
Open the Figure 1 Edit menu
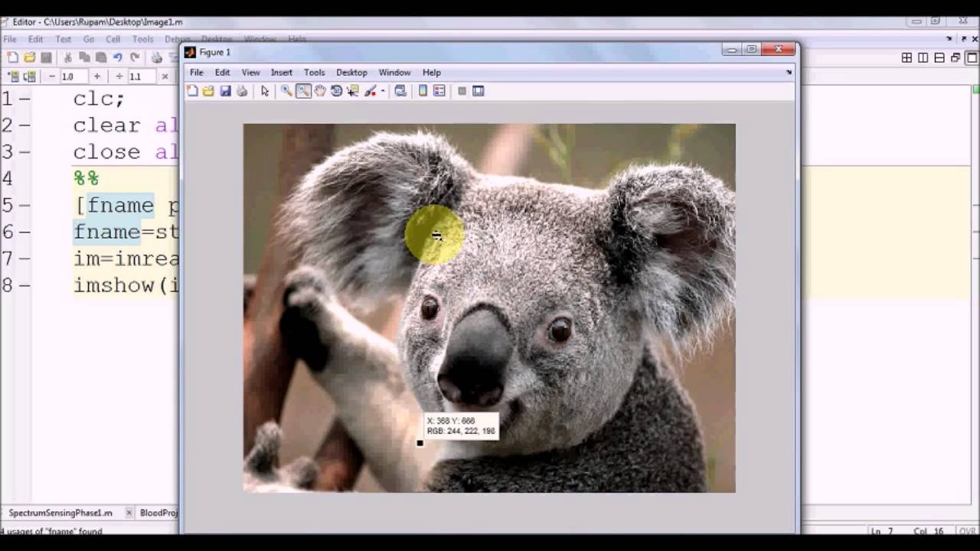[x=222, y=72]
